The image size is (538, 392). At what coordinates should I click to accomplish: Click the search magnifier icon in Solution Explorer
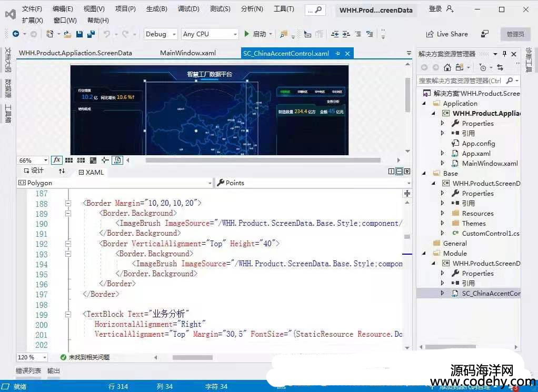[510, 81]
